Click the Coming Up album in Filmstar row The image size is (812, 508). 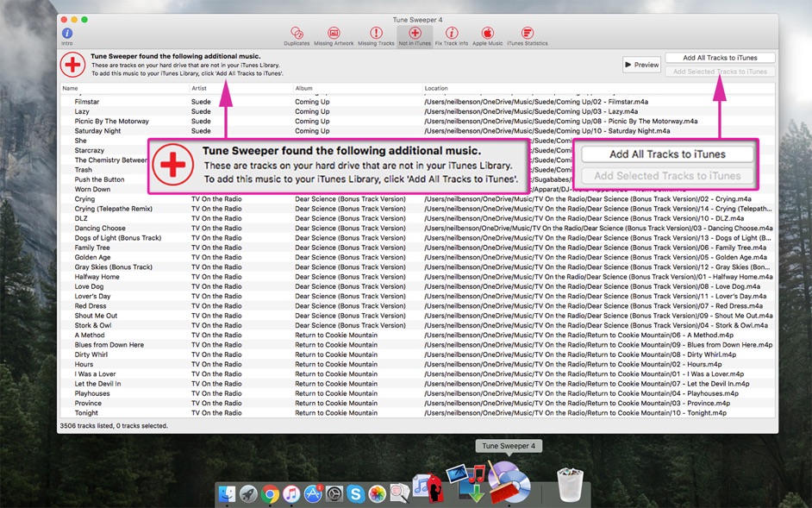click(x=312, y=102)
